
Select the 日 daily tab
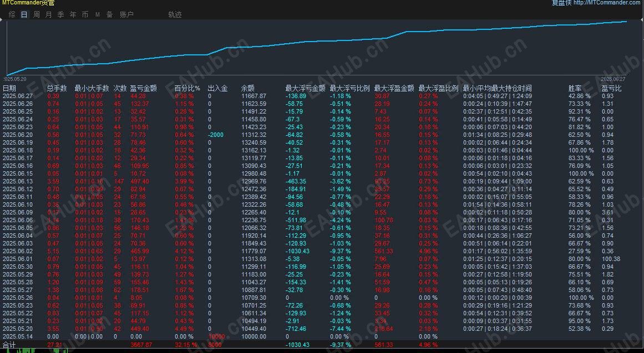click(x=24, y=14)
